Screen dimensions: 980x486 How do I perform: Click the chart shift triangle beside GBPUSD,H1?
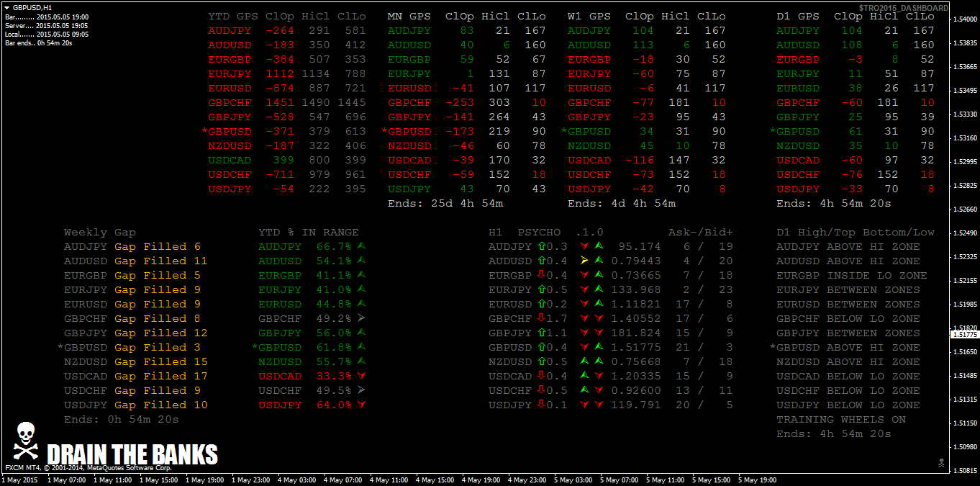(8, 7)
